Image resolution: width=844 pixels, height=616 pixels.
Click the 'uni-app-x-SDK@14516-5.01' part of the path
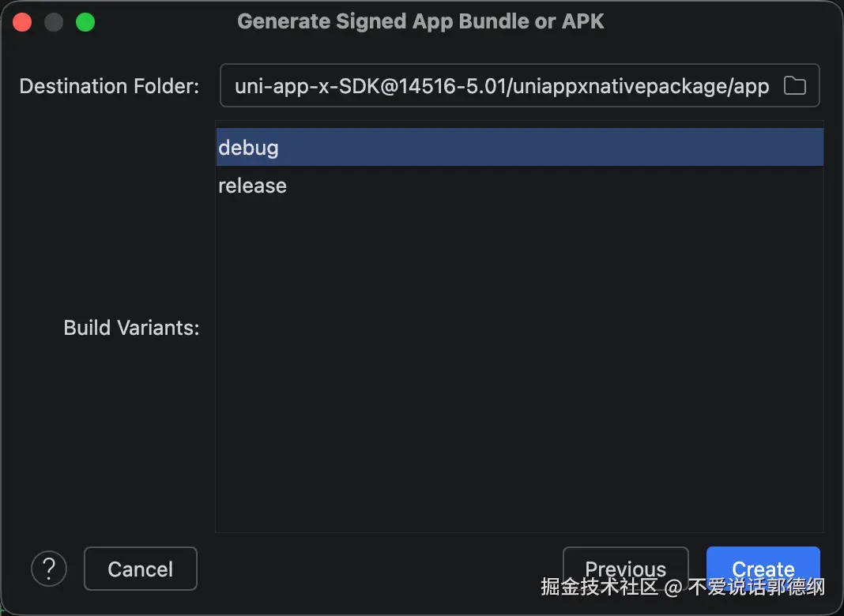[368, 86]
